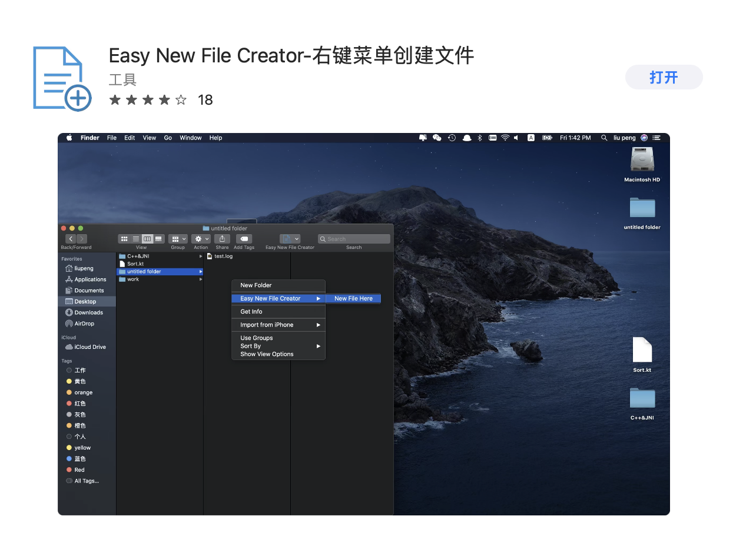Screen dimensions: 756x546
Task: Switch to gallery view
Action: click(158, 239)
